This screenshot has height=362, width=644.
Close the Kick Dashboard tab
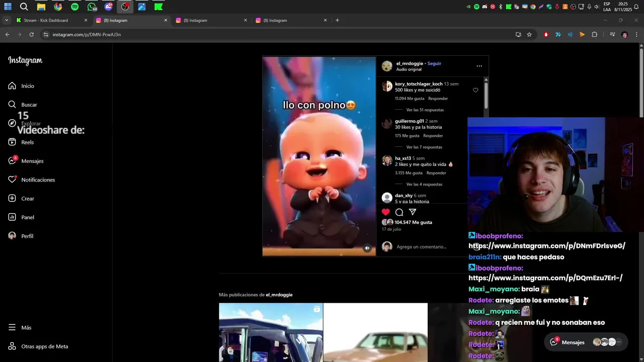point(86,20)
